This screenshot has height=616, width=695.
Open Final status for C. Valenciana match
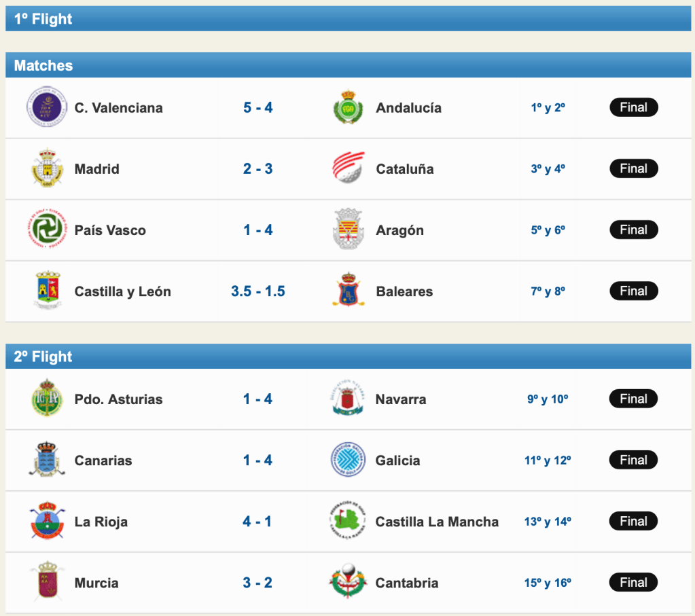coord(633,107)
